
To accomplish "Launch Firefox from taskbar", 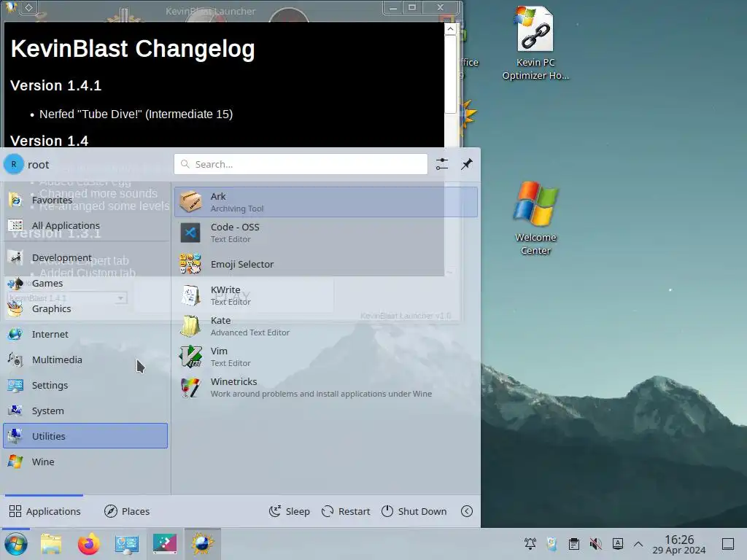I will [88, 544].
